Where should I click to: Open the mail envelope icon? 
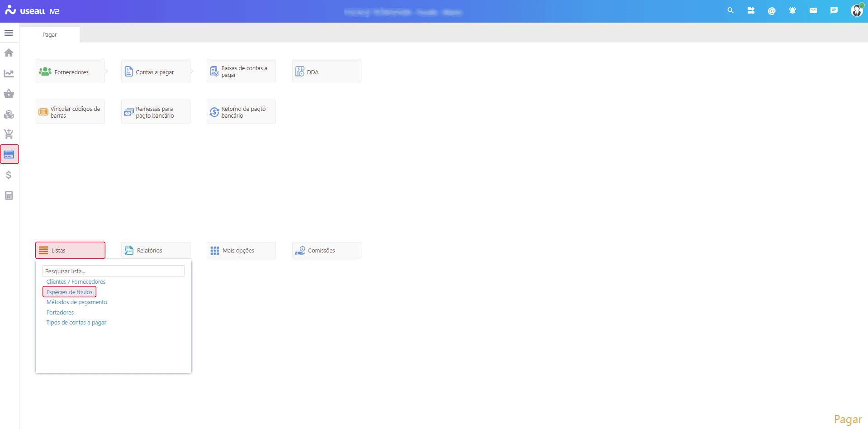pos(813,10)
